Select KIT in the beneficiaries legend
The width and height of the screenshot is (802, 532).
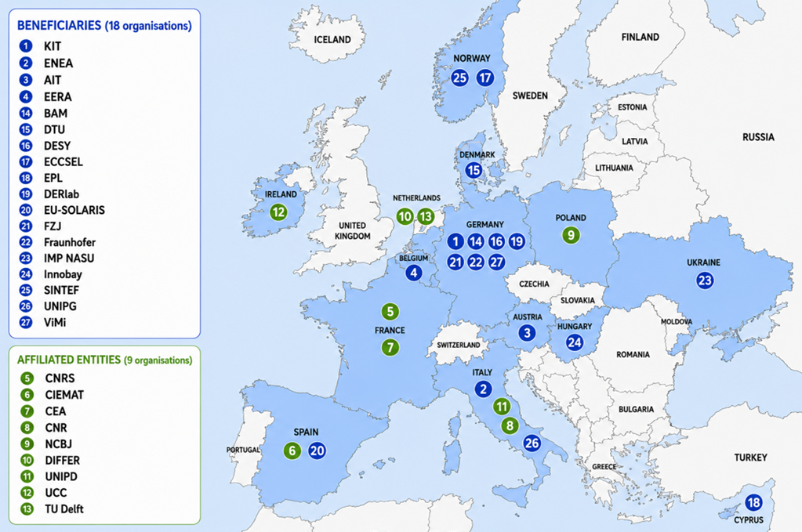pos(53,46)
